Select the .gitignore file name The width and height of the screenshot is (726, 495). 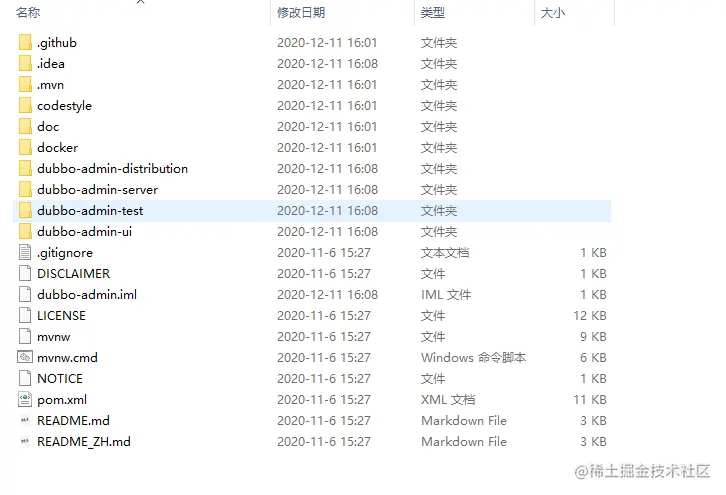tap(65, 253)
